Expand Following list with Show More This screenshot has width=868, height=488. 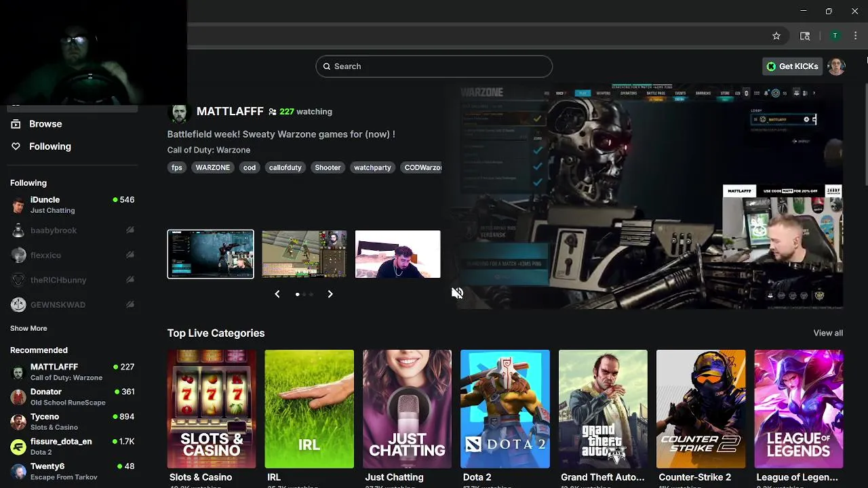coord(28,328)
